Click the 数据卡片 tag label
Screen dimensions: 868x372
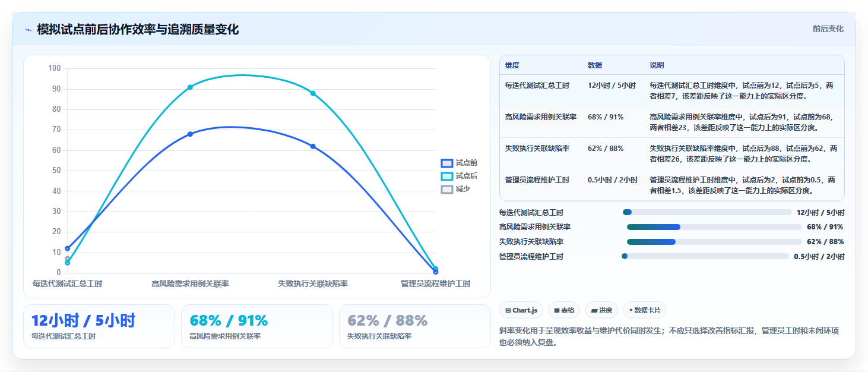(648, 310)
